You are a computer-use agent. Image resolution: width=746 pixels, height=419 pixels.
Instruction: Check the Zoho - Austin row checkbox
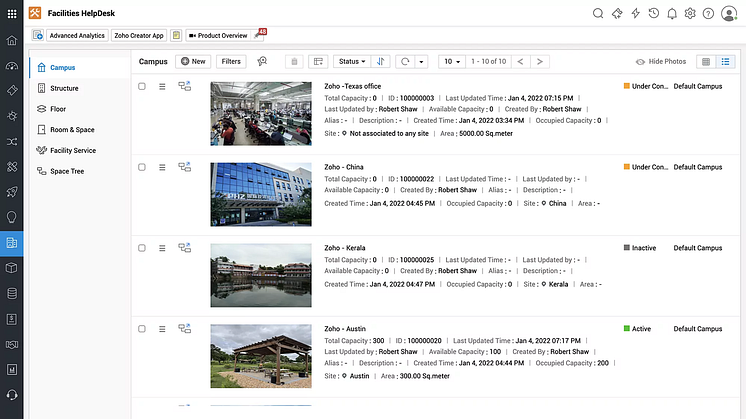(142, 326)
